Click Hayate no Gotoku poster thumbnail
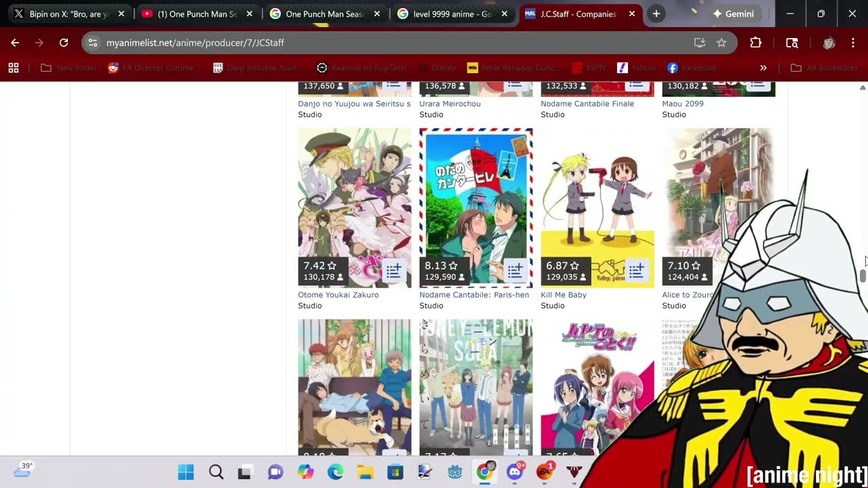868x488 pixels. (597, 387)
